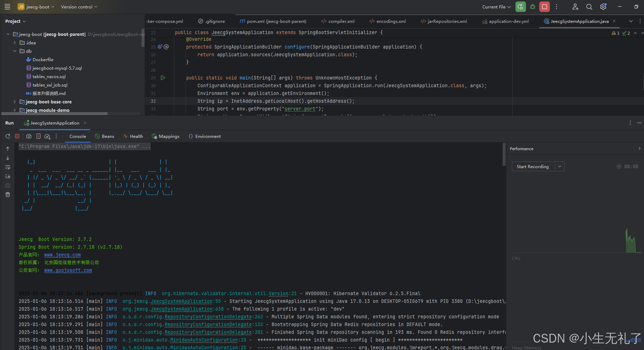
Task: Collapse jeecg-boot root tree node
Action: [x=8, y=34]
